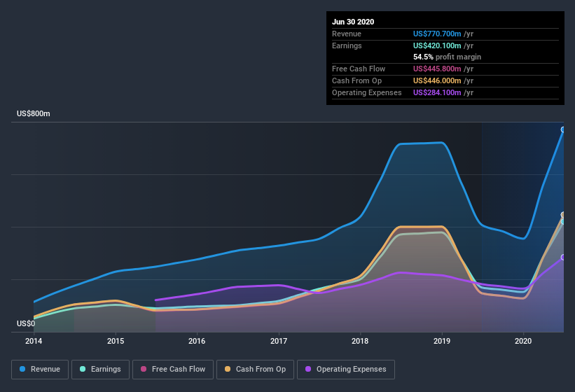Click the 54.5% profit margin text
Screen dimensions: 575x392
coord(447,57)
